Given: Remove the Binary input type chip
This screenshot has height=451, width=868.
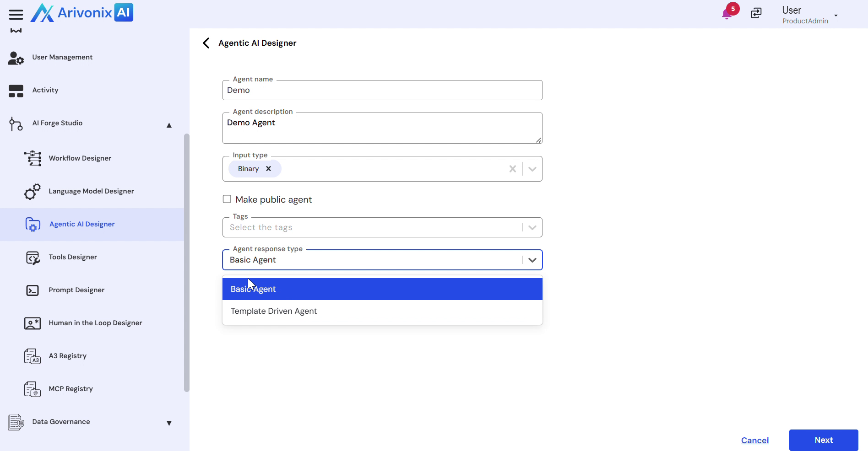Looking at the screenshot, I should pyautogui.click(x=269, y=169).
